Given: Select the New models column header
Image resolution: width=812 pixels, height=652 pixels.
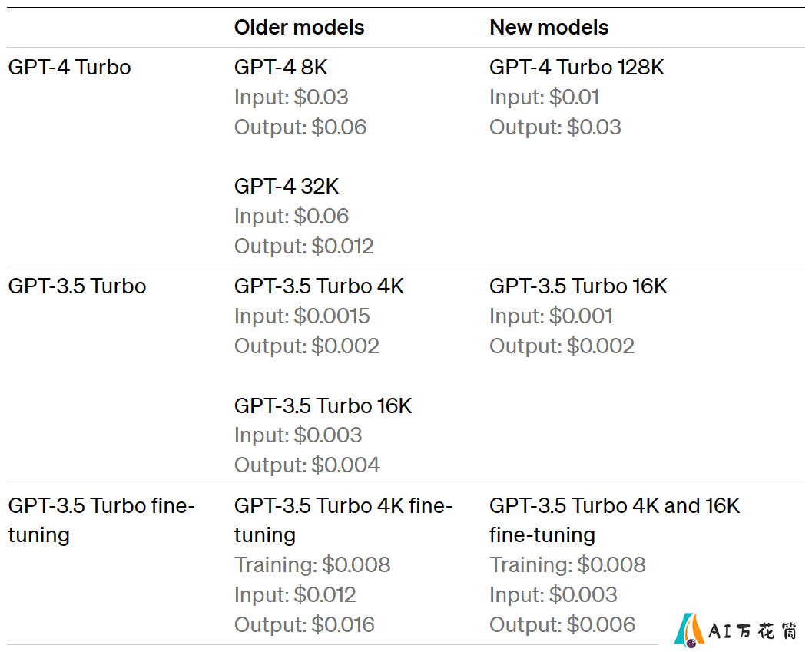Looking at the screenshot, I should pos(549,28).
